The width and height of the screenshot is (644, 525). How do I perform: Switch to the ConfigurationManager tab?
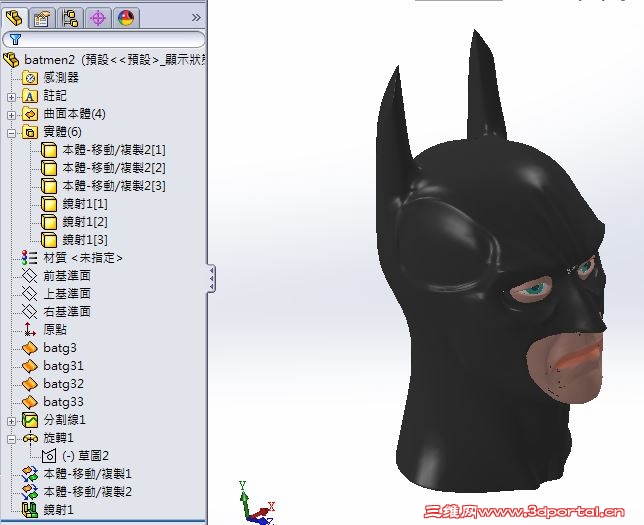70,18
